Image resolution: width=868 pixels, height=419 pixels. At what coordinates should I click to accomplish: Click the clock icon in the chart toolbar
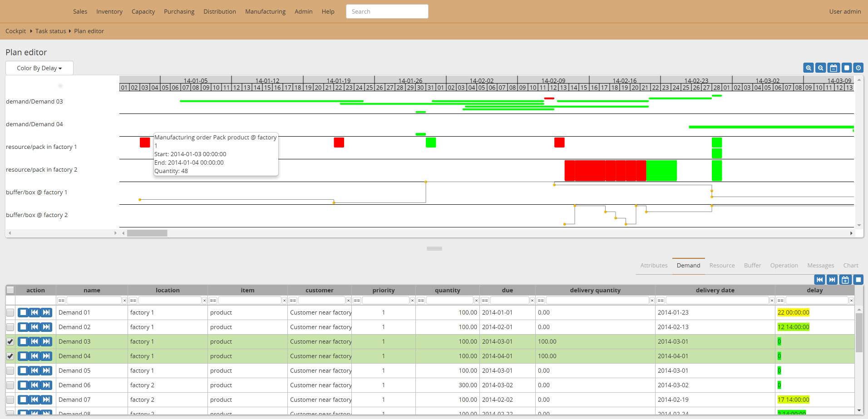pyautogui.click(x=858, y=68)
